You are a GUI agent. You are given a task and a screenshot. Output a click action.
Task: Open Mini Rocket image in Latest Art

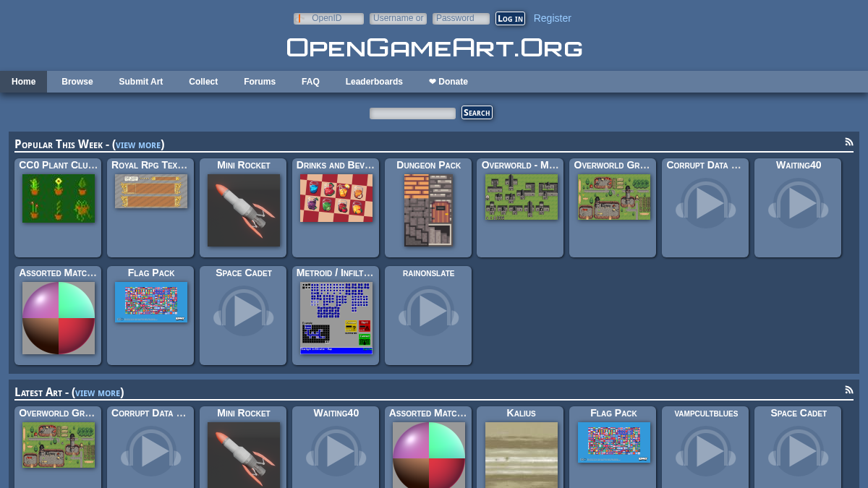point(244,455)
